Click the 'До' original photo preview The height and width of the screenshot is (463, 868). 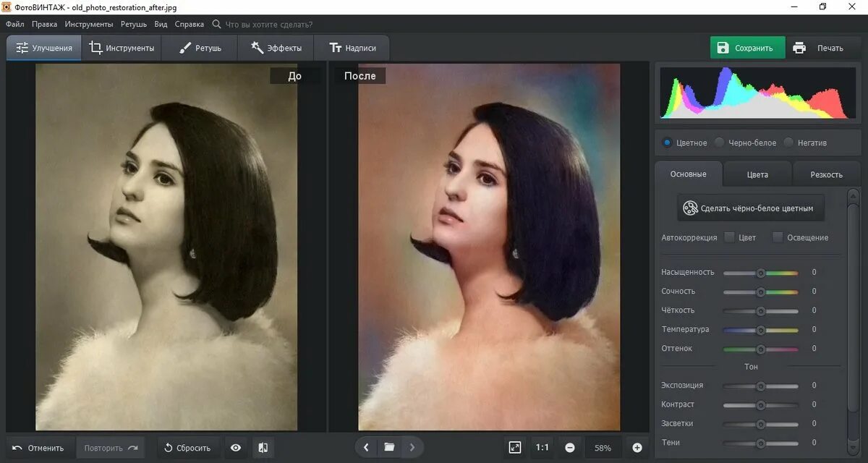166,247
